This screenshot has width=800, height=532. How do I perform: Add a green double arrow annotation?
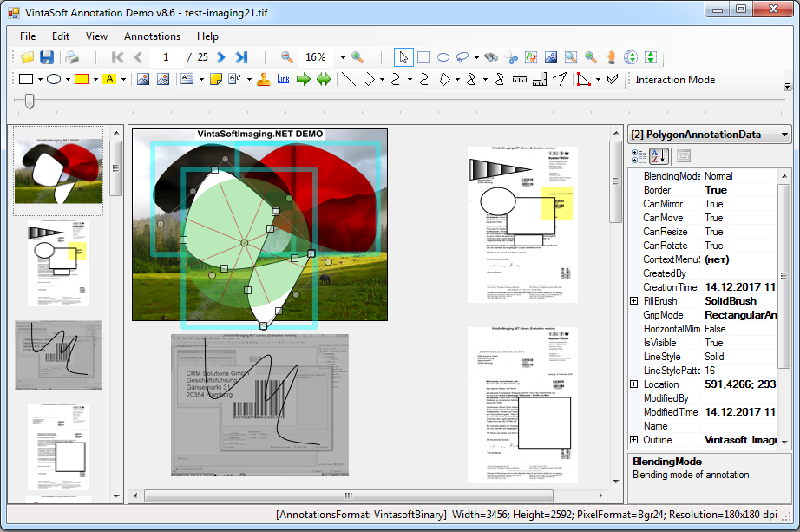point(324,79)
